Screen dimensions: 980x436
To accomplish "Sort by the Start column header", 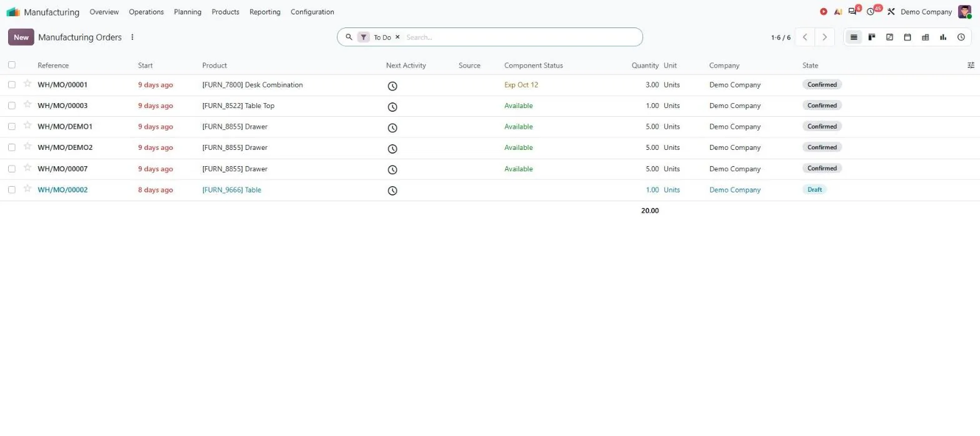I will click(x=146, y=65).
